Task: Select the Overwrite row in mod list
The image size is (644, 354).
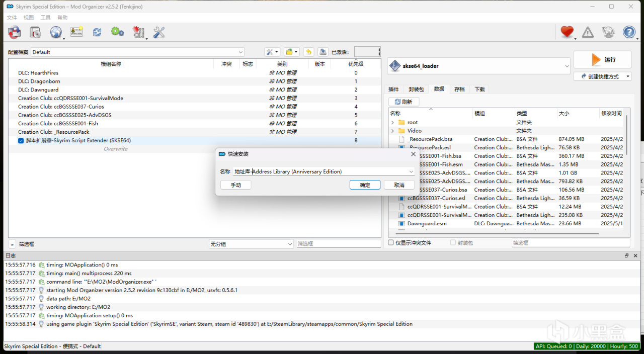Action: pyautogui.click(x=195, y=149)
